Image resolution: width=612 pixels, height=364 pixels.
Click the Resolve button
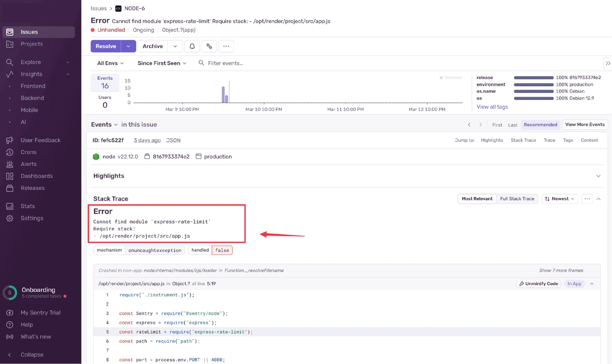pyautogui.click(x=105, y=46)
